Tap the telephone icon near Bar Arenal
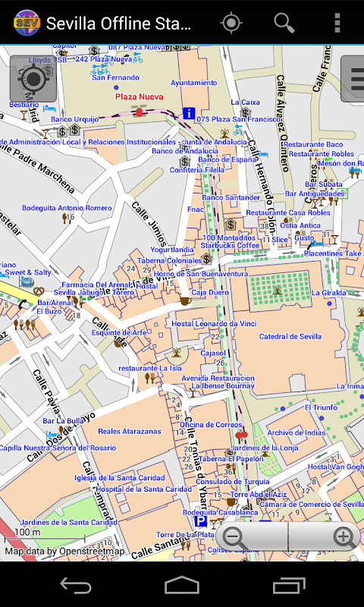This screenshot has width=364, height=607. click(x=22, y=304)
